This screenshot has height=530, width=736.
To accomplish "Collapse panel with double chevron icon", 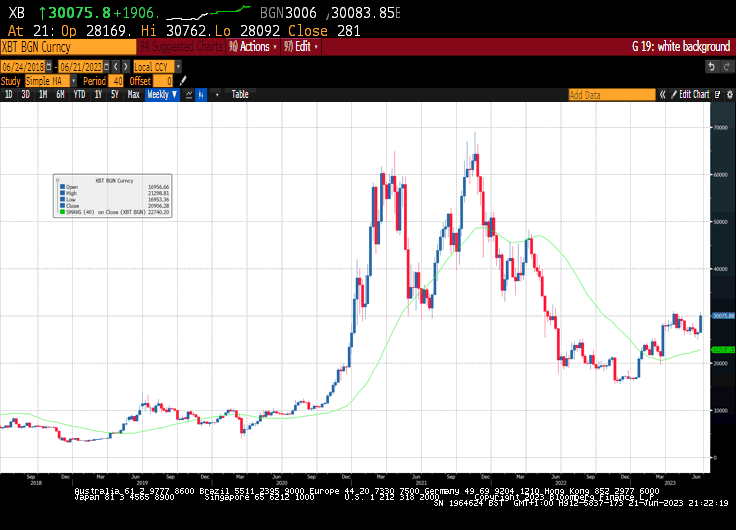I will click(662, 94).
